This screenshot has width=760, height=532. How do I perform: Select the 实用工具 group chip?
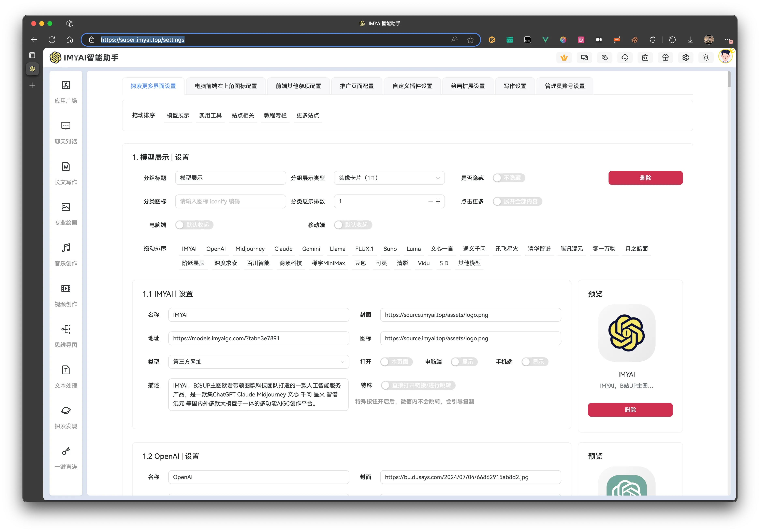coord(210,115)
